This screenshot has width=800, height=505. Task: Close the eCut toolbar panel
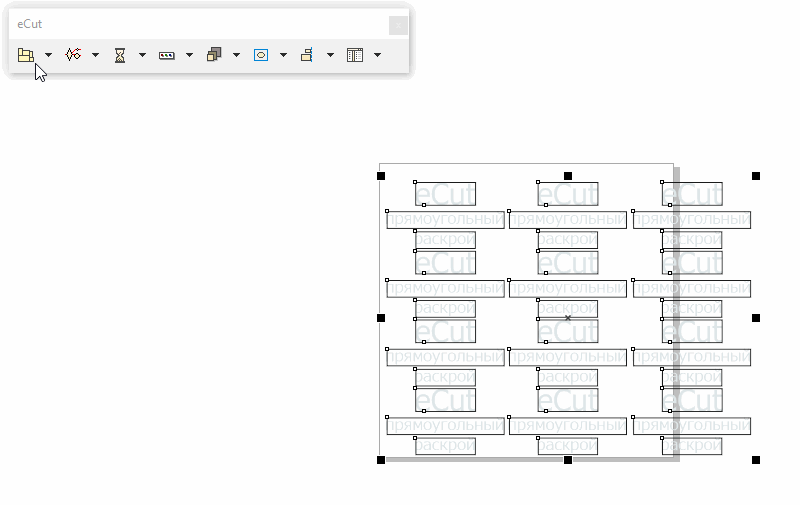(x=398, y=25)
